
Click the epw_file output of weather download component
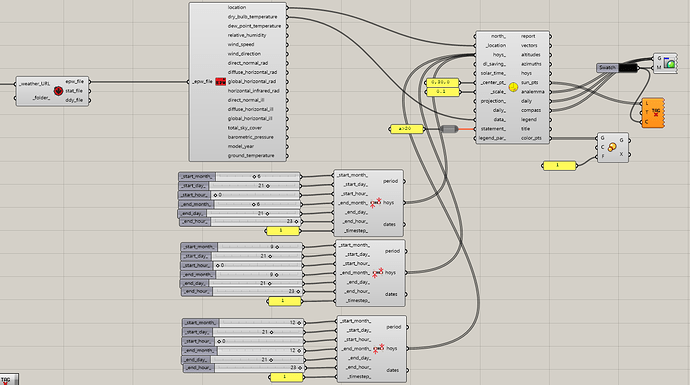74,81
